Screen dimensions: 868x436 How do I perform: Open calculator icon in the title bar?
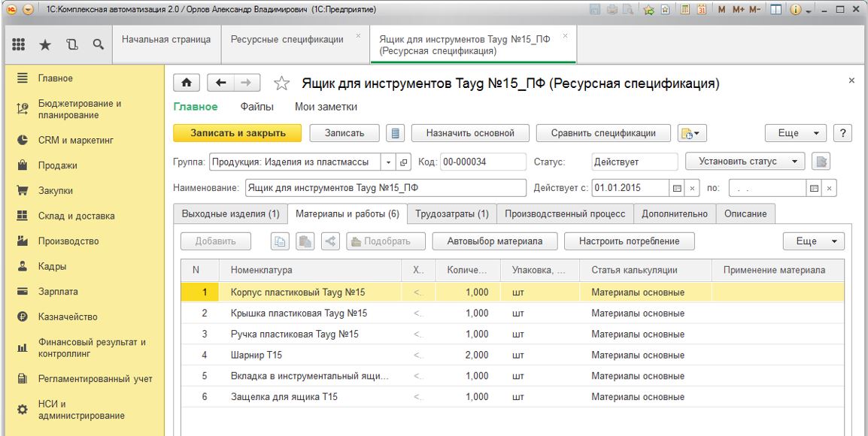pyautogui.click(x=684, y=9)
